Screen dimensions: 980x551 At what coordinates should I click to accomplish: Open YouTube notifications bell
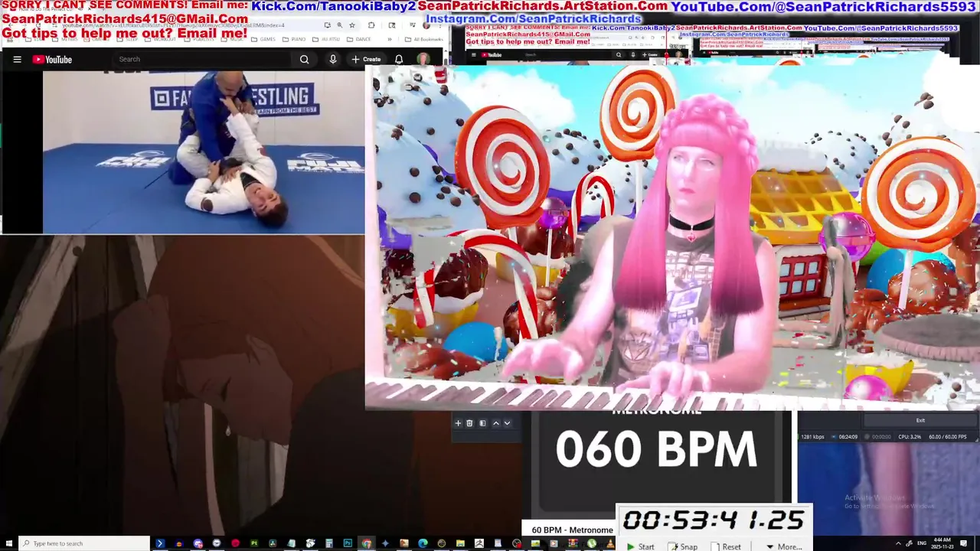399,59
